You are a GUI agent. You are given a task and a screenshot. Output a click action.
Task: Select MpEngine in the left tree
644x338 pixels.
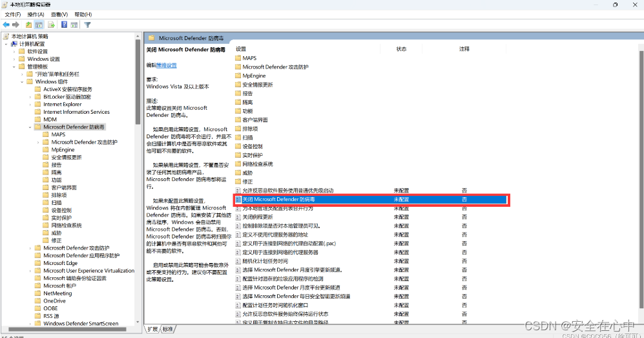[x=63, y=150]
